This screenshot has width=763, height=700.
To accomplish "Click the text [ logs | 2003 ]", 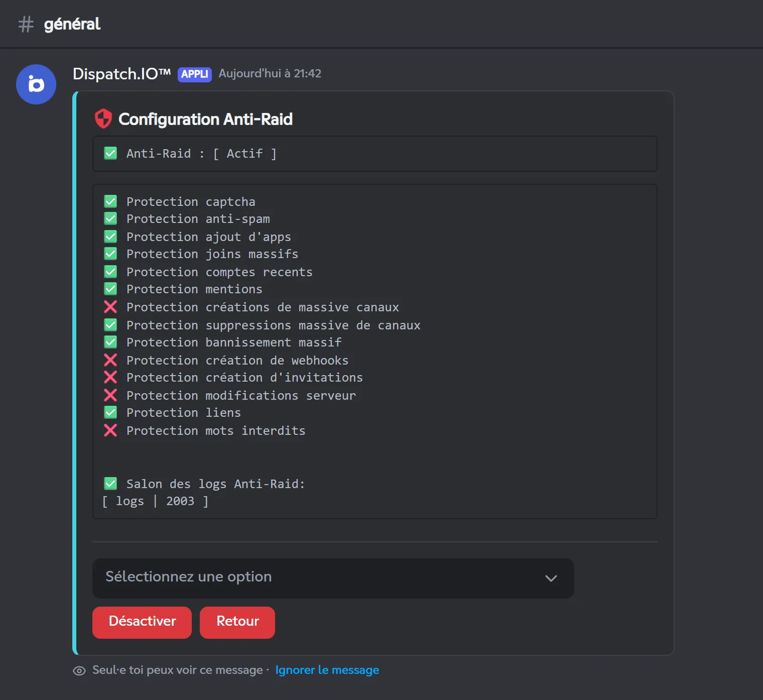I will (155, 501).
